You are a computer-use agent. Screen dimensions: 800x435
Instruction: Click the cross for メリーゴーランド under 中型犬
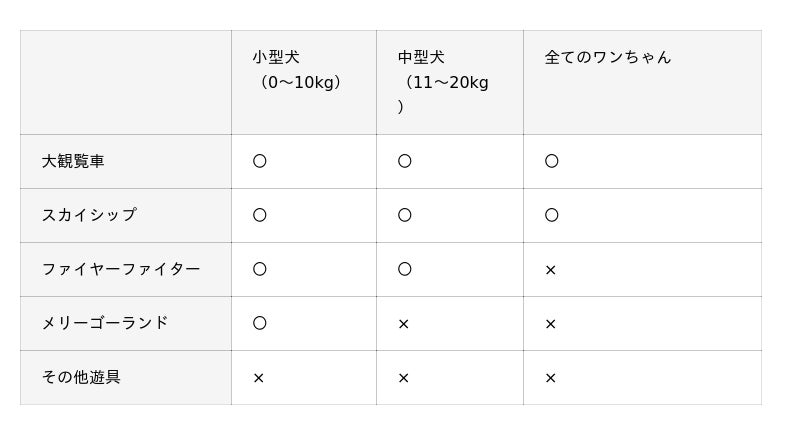click(x=404, y=324)
